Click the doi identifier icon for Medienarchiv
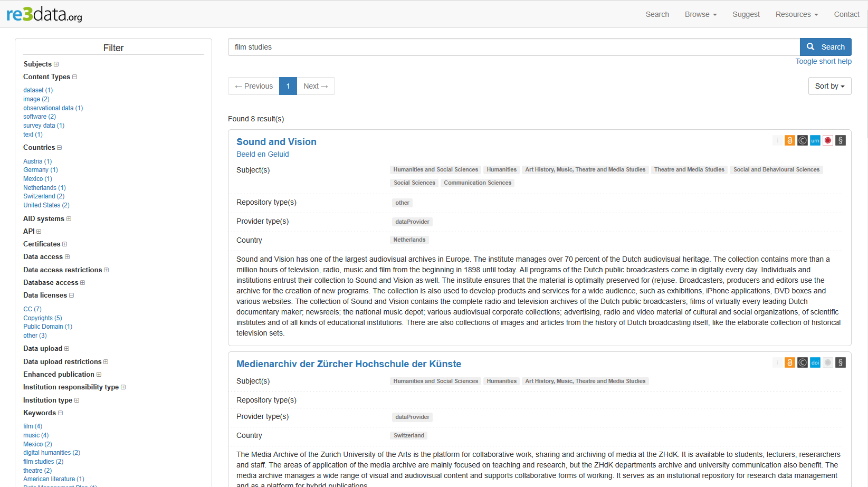 tap(815, 362)
